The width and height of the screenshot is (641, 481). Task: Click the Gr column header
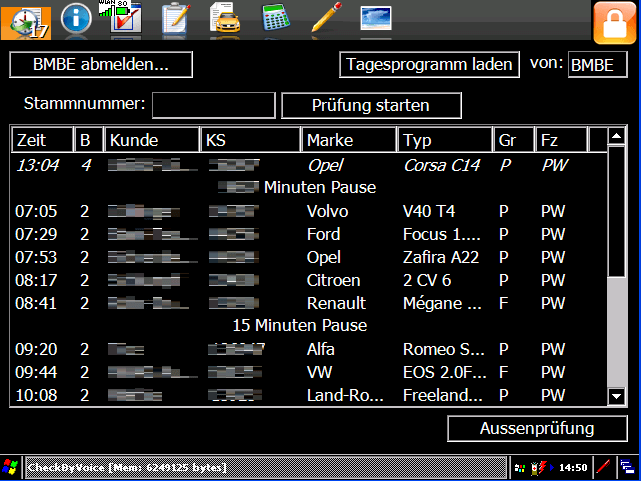coord(514,140)
